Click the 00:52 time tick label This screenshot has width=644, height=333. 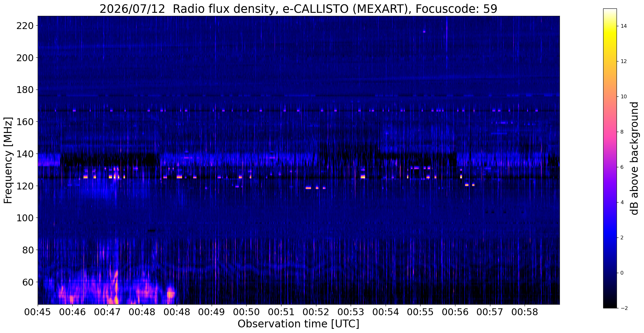[x=316, y=312]
